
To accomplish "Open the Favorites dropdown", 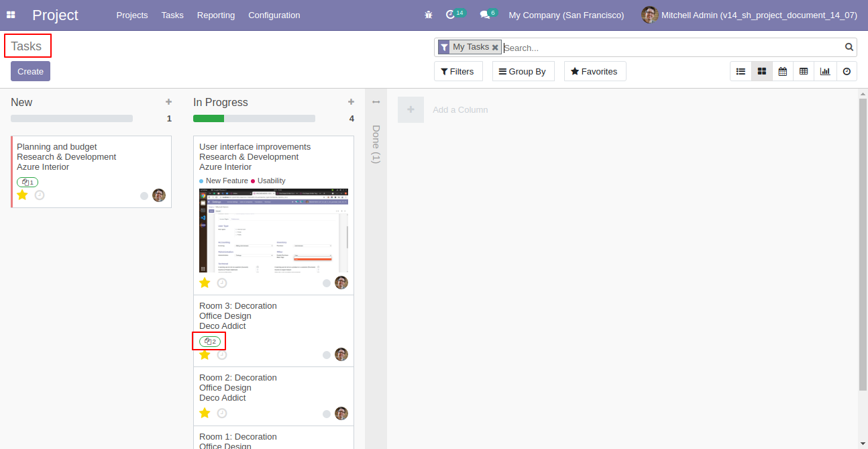I will [x=595, y=71].
